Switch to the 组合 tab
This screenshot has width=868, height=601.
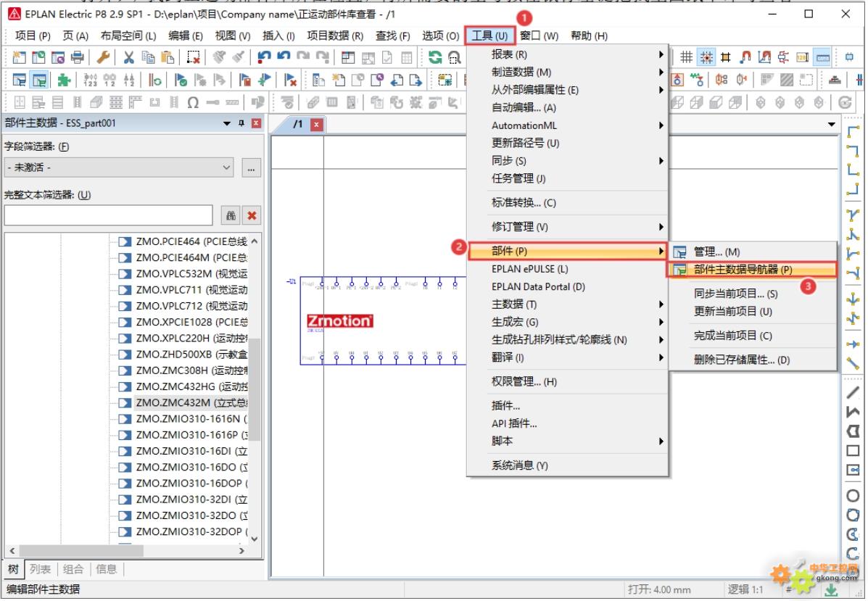pyautogui.click(x=73, y=569)
